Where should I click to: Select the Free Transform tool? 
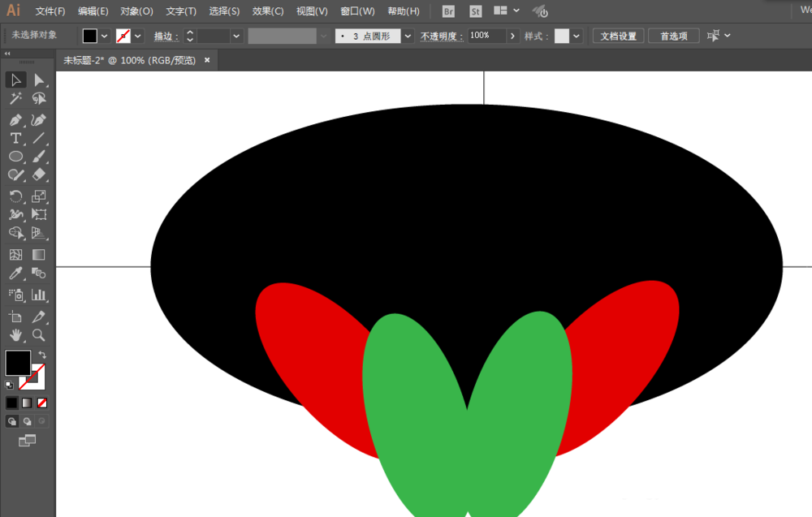coord(39,214)
